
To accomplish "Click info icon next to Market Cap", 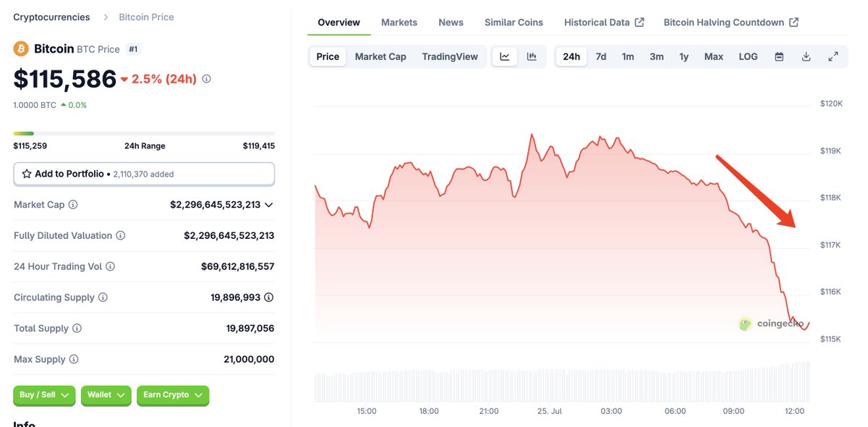I will [73, 205].
